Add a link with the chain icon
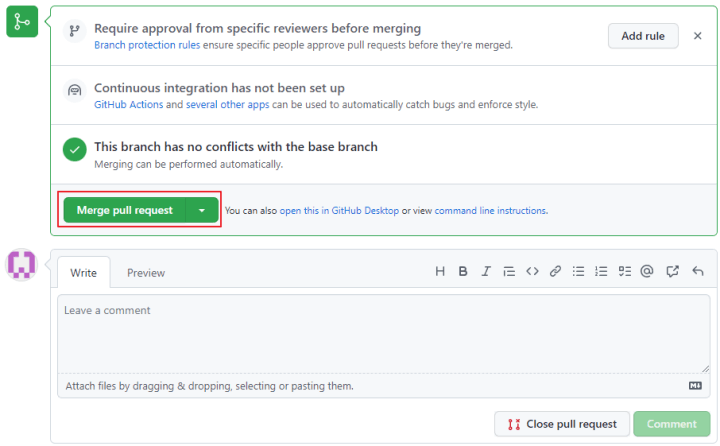 tap(555, 271)
